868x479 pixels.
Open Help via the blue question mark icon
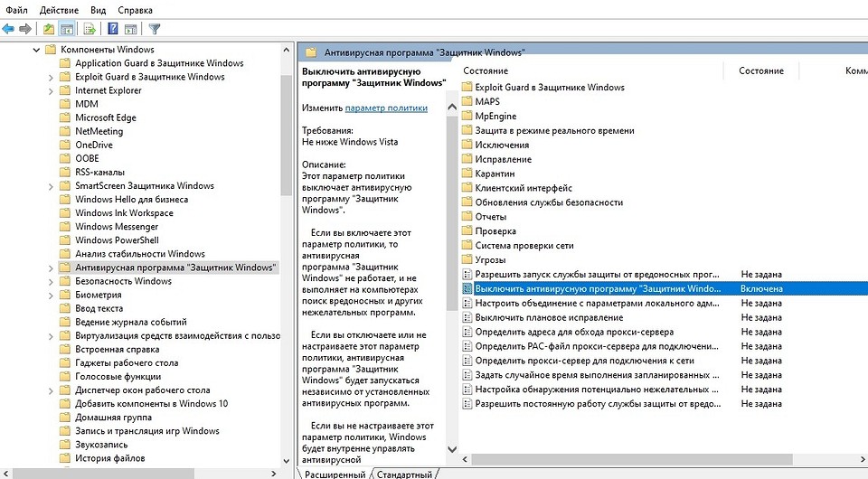click(112, 29)
